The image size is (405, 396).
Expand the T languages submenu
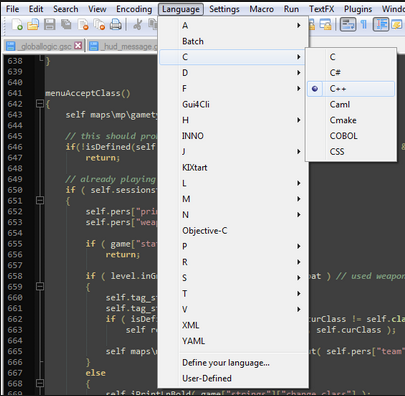click(x=233, y=294)
